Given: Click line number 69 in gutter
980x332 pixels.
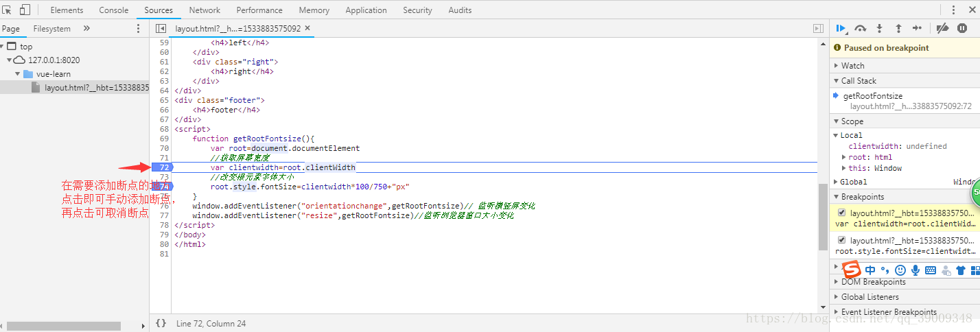Looking at the screenshot, I should (163, 139).
